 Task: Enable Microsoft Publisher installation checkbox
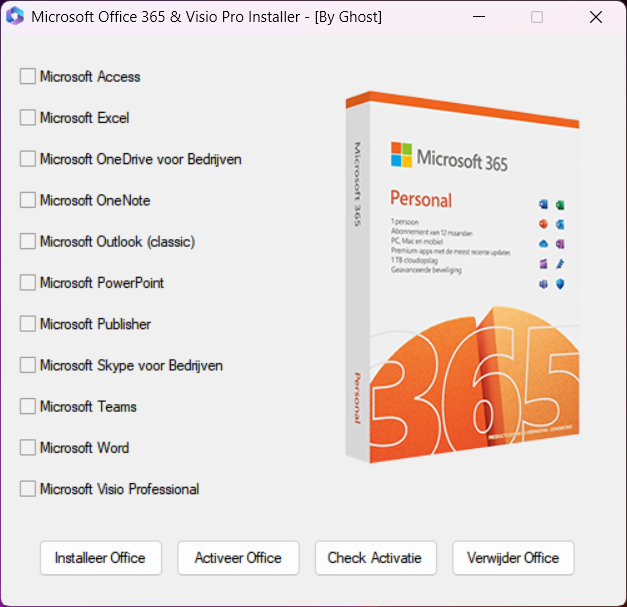28,324
